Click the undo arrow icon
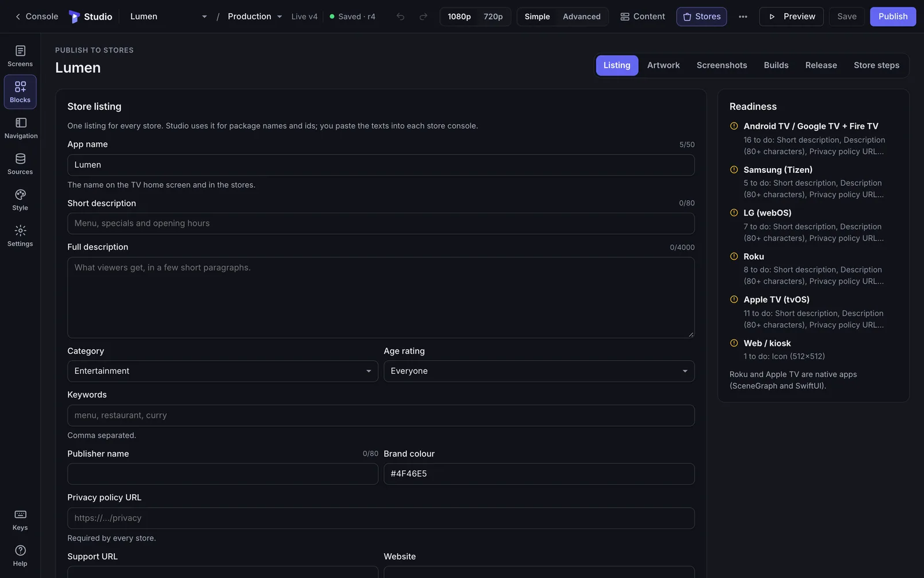Viewport: 924px width, 578px height. coord(400,17)
